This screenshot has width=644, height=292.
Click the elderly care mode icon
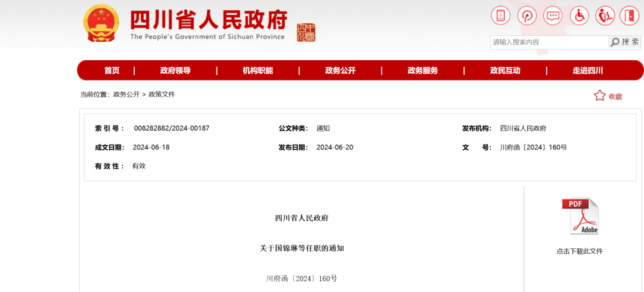[605, 16]
